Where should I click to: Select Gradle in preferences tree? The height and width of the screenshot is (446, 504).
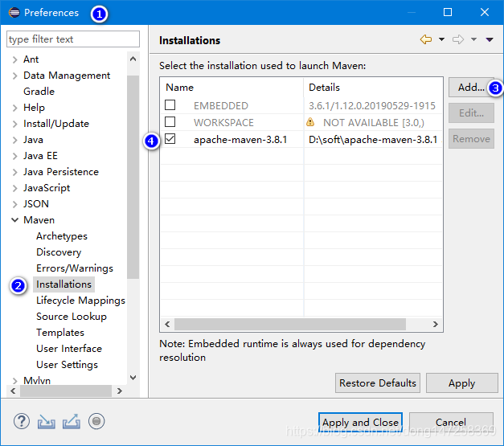[x=39, y=92]
